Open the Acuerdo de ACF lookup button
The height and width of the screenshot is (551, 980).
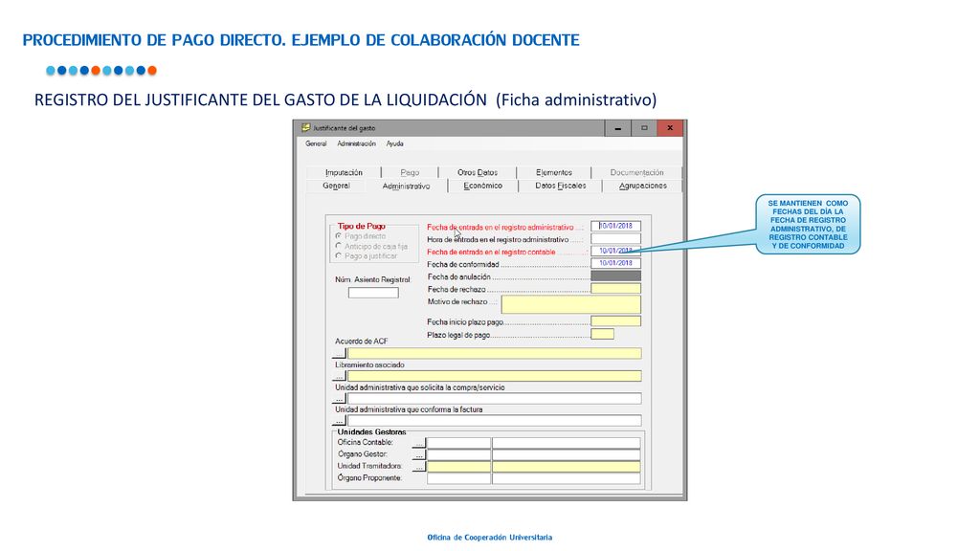point(340,354)
